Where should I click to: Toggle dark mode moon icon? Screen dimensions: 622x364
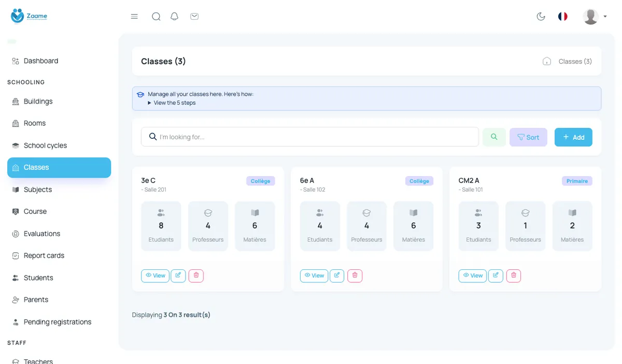pos(541,17)
